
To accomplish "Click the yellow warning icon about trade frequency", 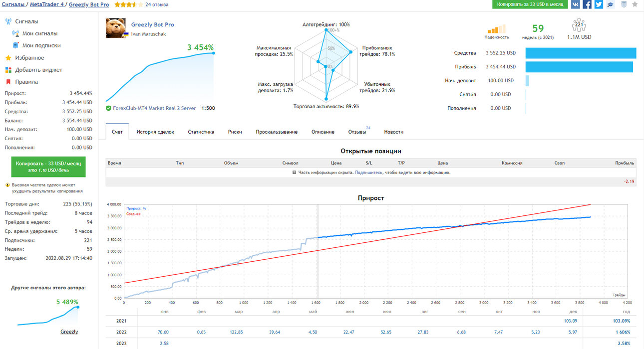I will [8, 184].
